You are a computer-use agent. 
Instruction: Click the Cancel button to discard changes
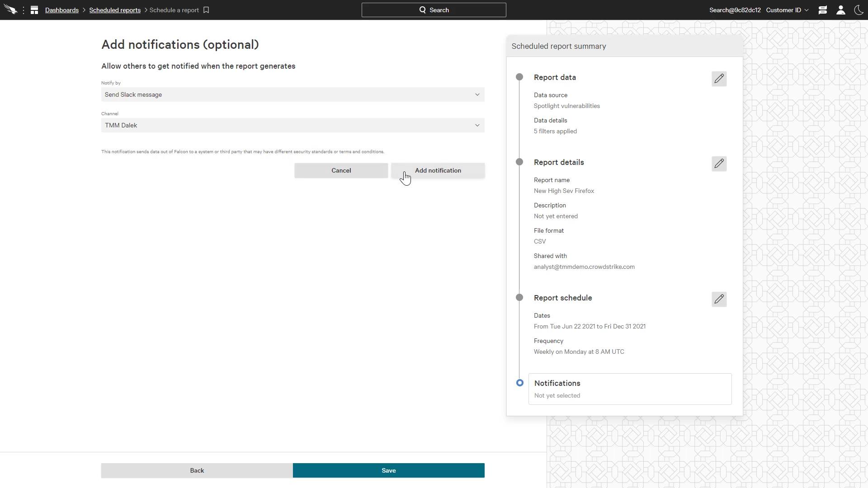[340, 170]
